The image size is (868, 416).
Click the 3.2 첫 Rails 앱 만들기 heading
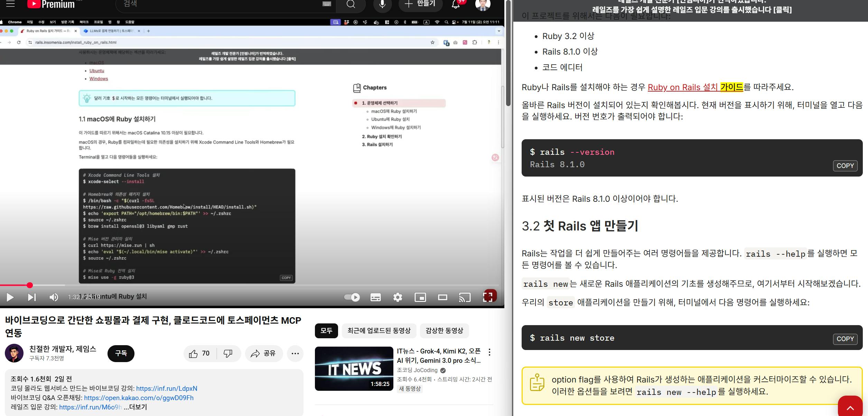tap(580, 226)
